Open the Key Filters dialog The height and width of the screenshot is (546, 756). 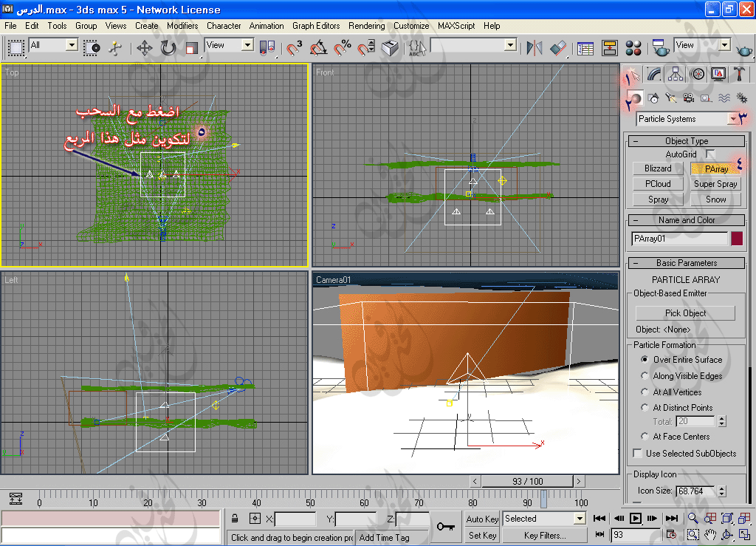click(x=545, y=536)
